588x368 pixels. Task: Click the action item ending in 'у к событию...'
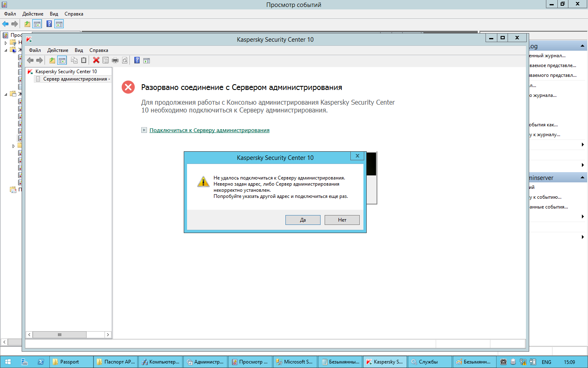[546, 197]
